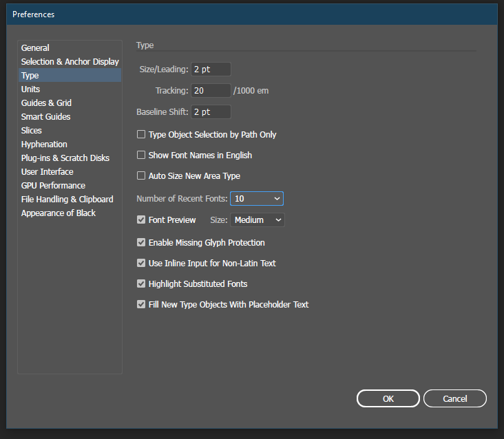Disable the Font Preview checkbox
The width and height of the screenshot is (504, 439).
(x=141, y=220)
